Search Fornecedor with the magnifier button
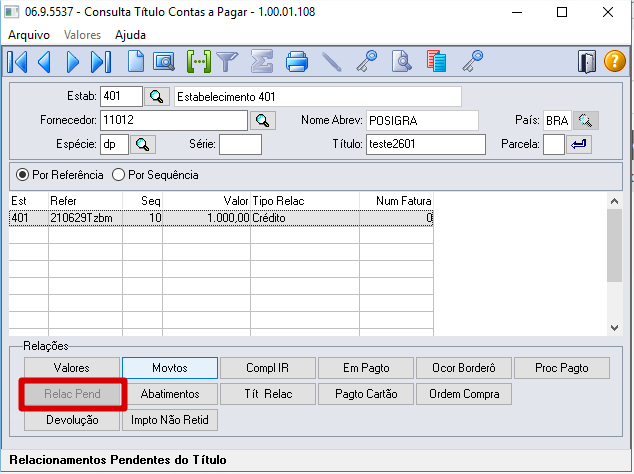Image resolution: width=634 pixels, height=474 pixels. (x=263, y=121)
